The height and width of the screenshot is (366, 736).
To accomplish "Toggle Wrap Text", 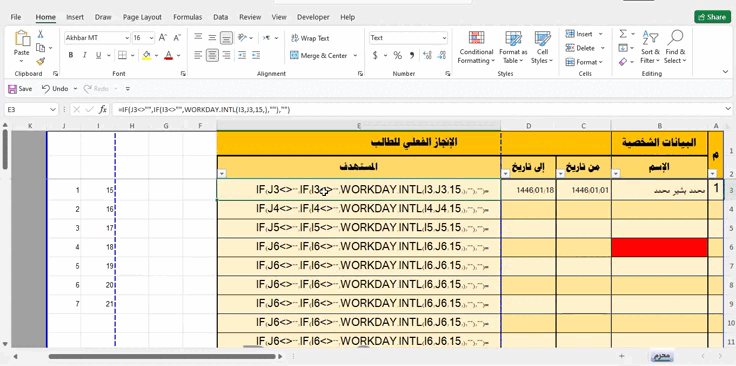I will tap(310, 38).
